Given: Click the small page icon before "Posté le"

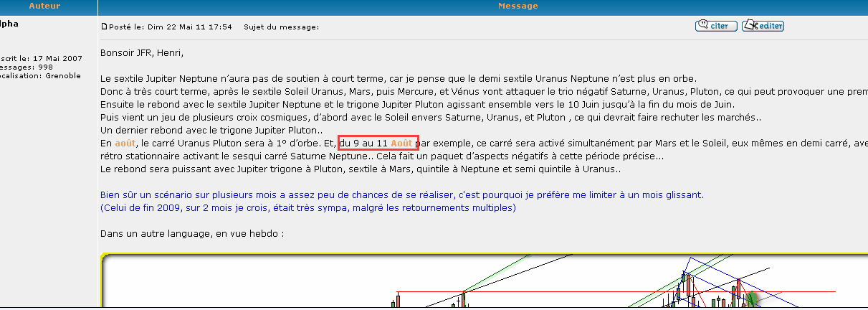Looking at the screenshot, I should pos(104,27).
